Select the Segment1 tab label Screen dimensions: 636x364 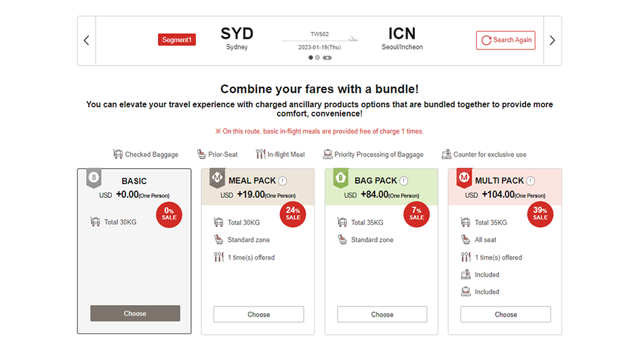point(177,40)
